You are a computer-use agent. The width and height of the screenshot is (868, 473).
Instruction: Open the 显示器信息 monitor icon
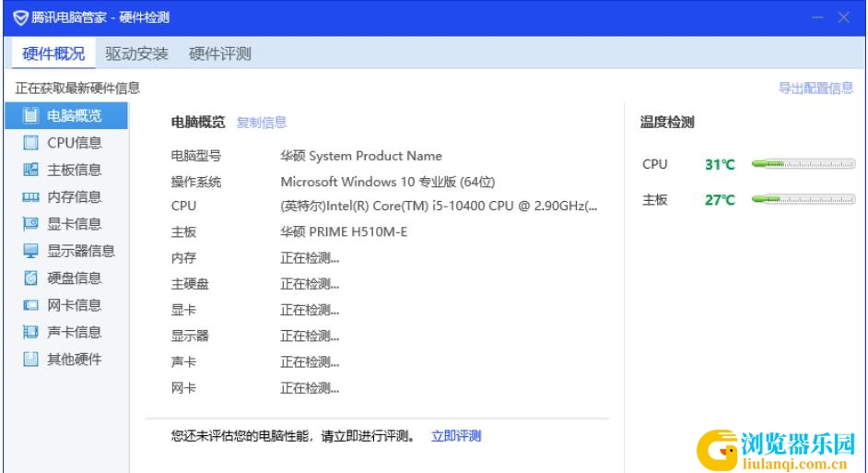[30, 251]
